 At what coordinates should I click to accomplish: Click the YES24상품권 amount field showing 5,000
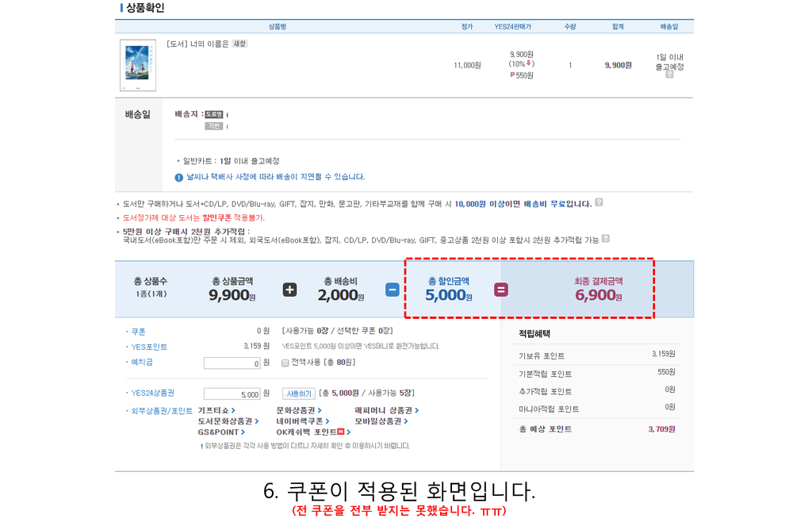[x=232, y=394]
